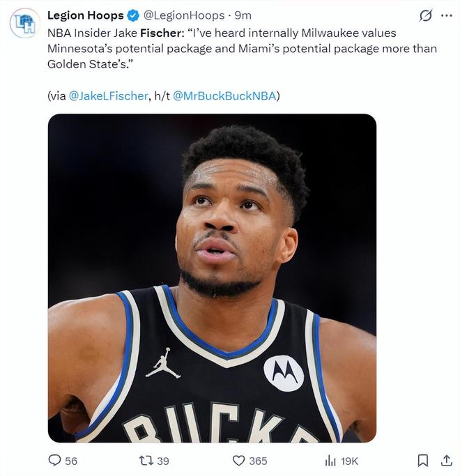460x476 pixels.
Task: Open the share arrow menu
Action: point(447,461)
